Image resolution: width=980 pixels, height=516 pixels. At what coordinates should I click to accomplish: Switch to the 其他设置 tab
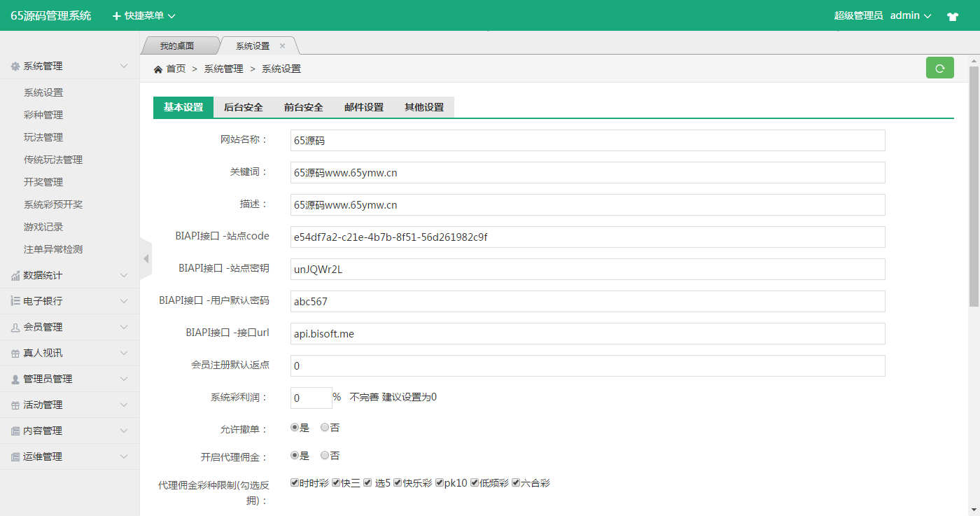[x=424, y=107]
